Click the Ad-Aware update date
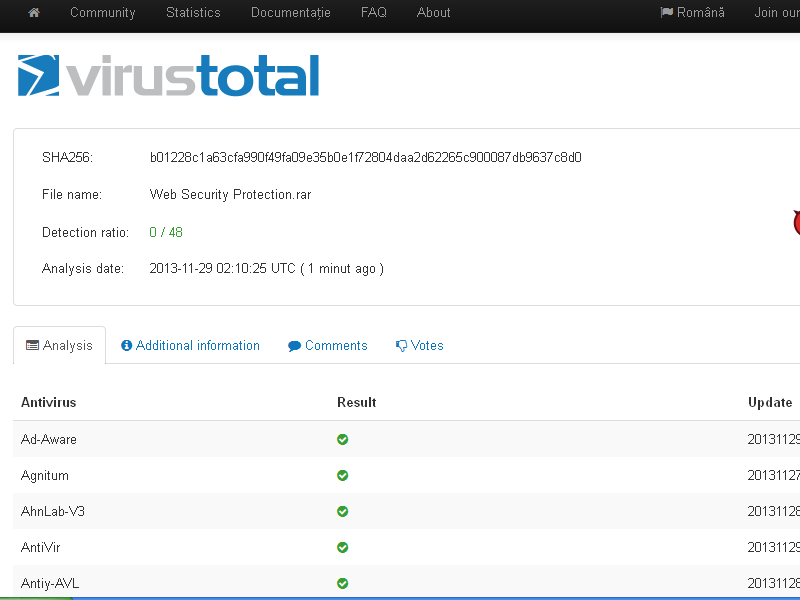The width and height of the screenshot is (800, 600). pyautogui.click(x=773, y=439)
